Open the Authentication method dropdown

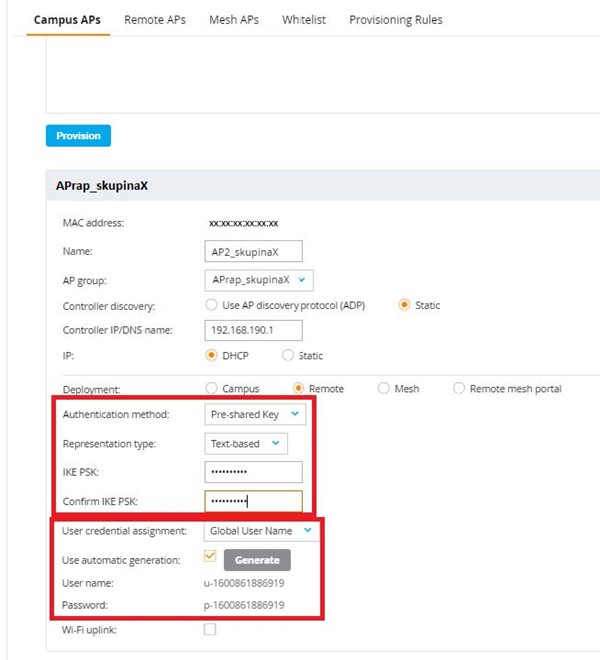pyautogui.click(x=255, y=414)
